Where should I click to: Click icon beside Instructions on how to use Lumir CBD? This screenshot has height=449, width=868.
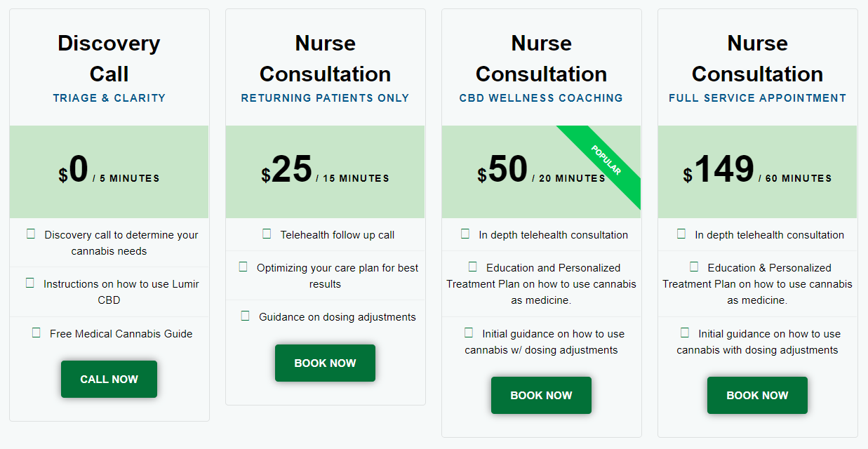coord(30,283)
